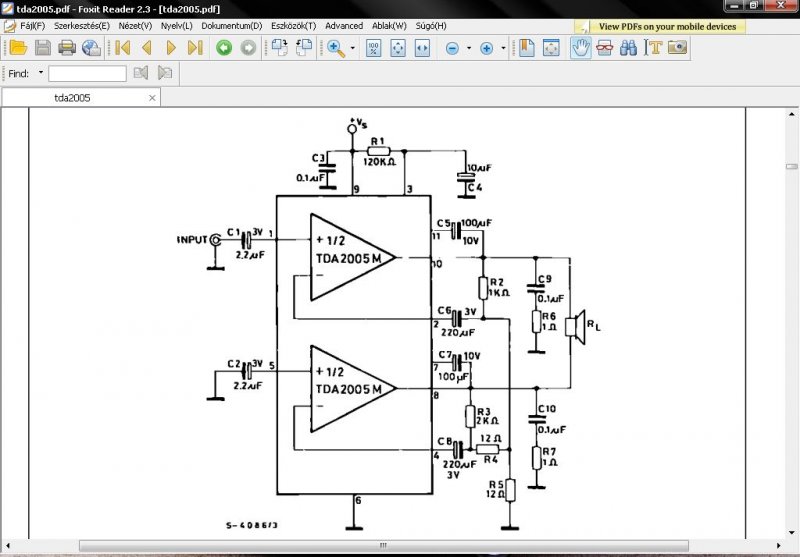The image size is (800, 557).
Task: Click inside the Find text field
Action: pos(87,73)
